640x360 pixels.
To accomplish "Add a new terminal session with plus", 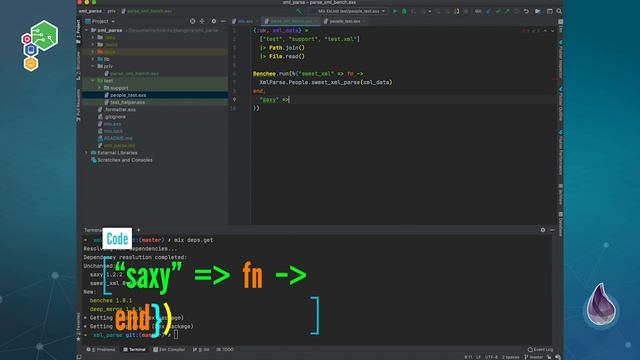I will [138, 230].
